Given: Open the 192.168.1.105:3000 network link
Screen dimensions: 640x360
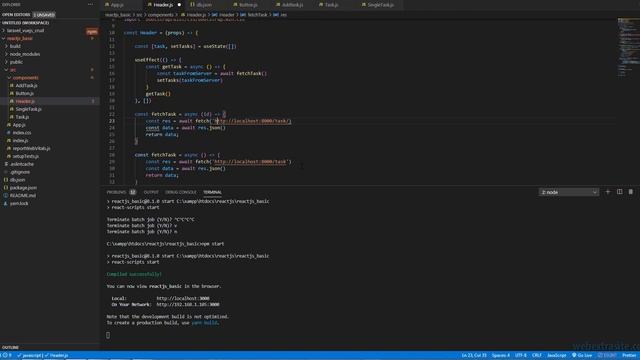Looking at the screenshot, I should click(188, 305).
